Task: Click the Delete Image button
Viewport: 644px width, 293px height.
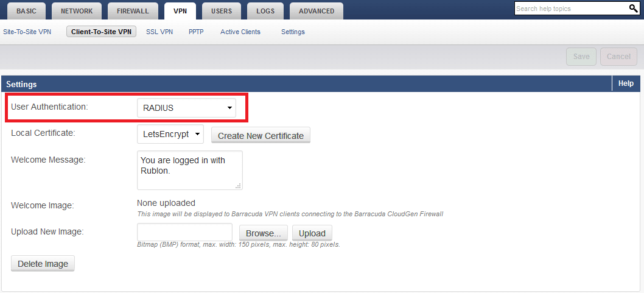Action: [x=43, y=264]
